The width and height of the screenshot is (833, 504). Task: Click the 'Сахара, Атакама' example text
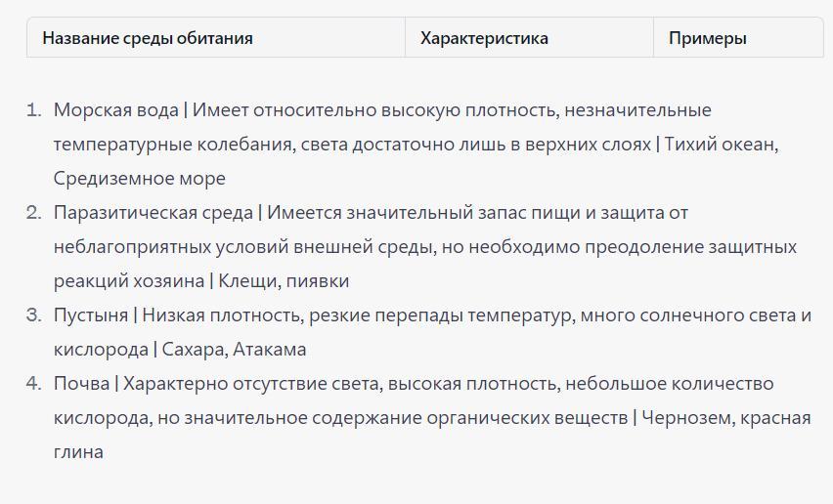point(234,350)
